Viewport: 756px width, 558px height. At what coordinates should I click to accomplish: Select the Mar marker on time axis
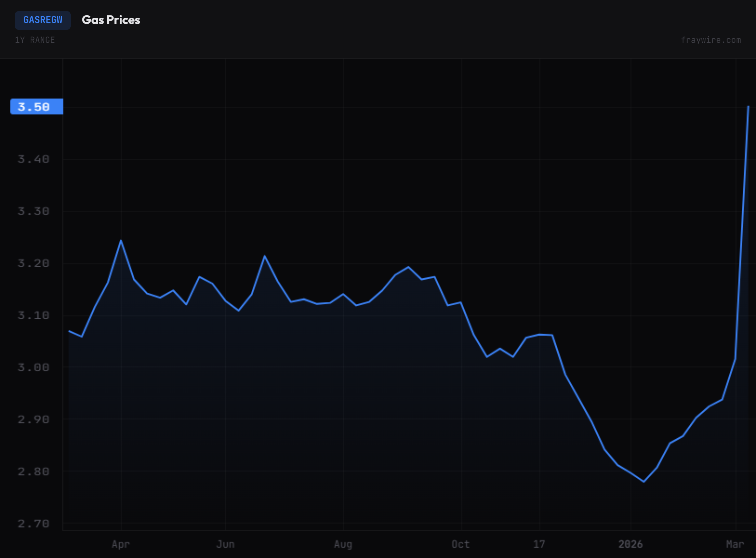(735, 544)
